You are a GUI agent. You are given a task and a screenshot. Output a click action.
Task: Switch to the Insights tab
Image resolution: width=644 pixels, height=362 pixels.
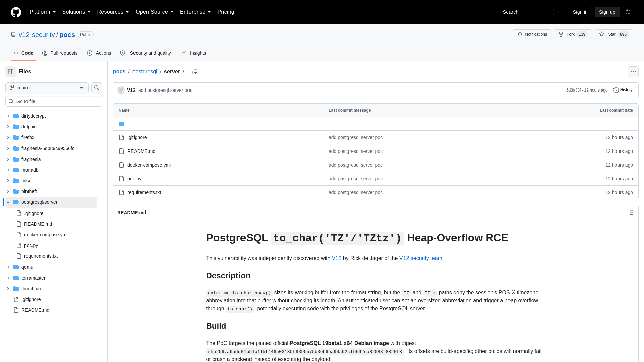193,53
